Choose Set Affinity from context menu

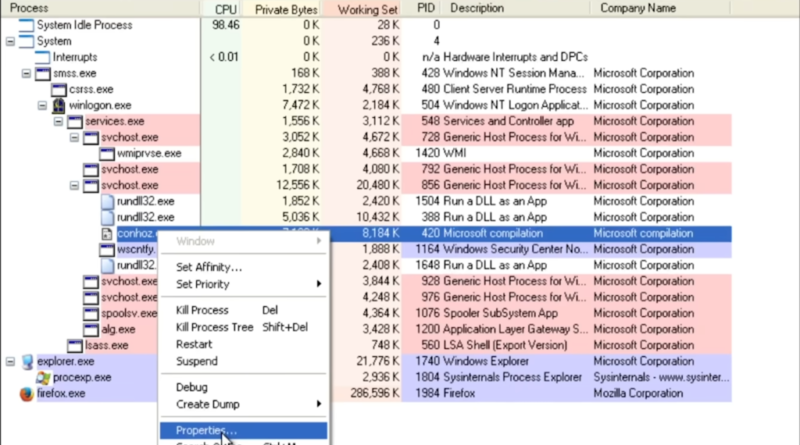point(243,267)
